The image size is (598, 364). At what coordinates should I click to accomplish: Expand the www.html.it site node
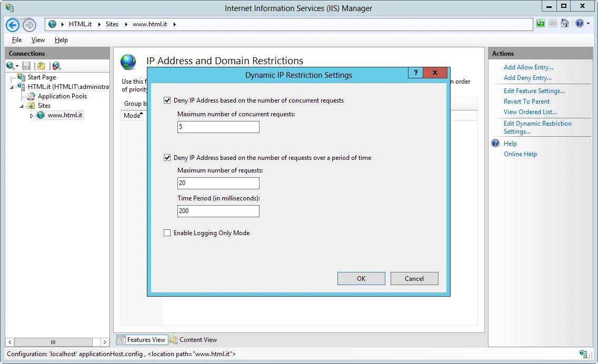point(32,116)
